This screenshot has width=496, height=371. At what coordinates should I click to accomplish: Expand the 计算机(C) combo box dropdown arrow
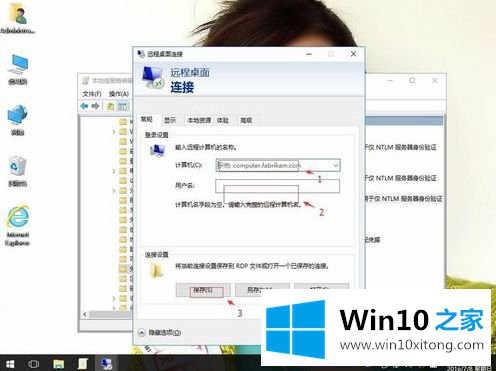click(335, 165)
